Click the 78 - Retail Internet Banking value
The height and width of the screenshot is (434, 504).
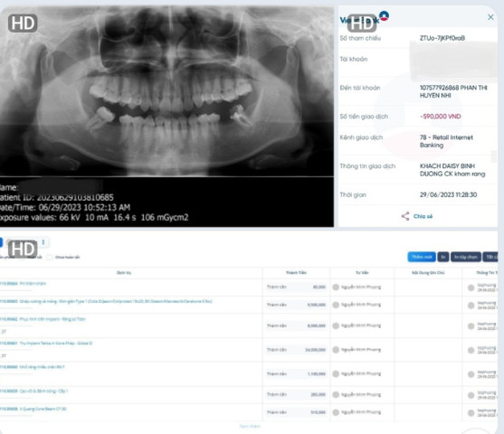point(446,141)
